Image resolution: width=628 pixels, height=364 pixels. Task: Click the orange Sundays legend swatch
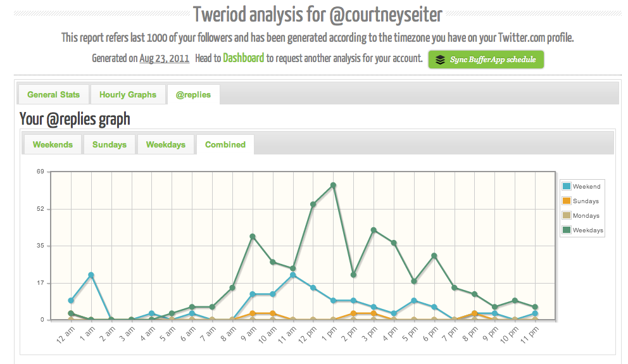(567, 201)
